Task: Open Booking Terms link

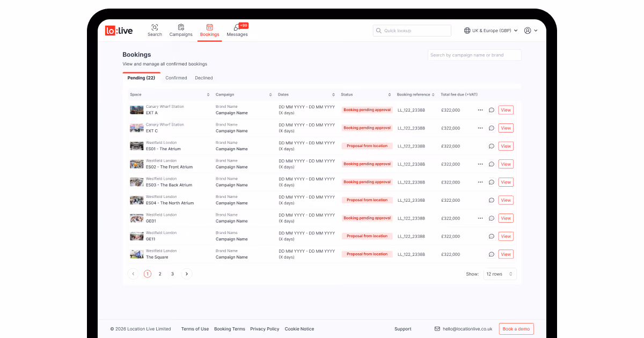Action: pos(230,329)
